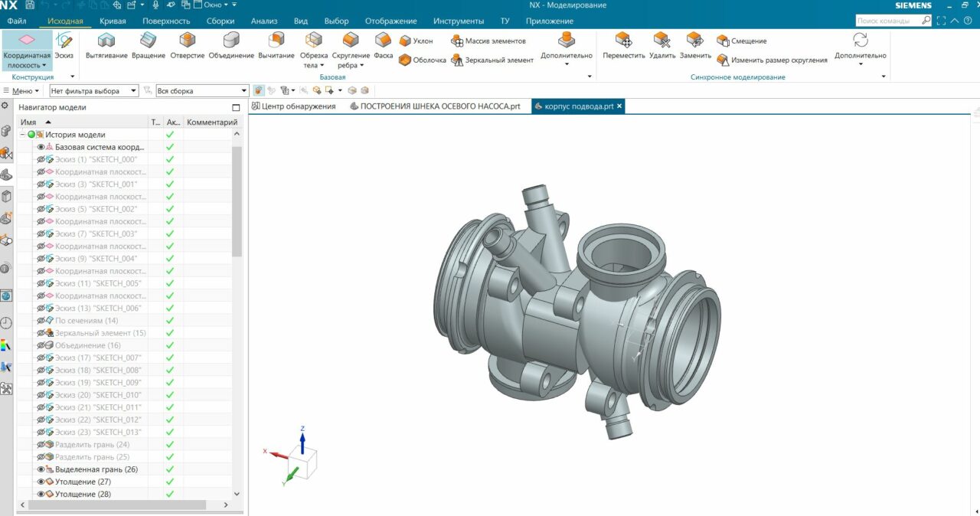Choose the Отверстие (Hole) tool
This screenshot has height=516, width=980.
coord(187,41)
